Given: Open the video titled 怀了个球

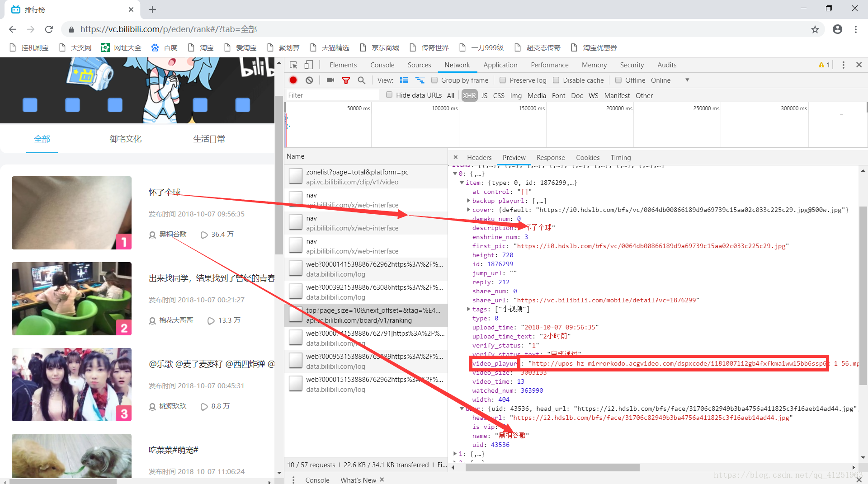Looking at the screenshot, I should [x=165, y=193].
